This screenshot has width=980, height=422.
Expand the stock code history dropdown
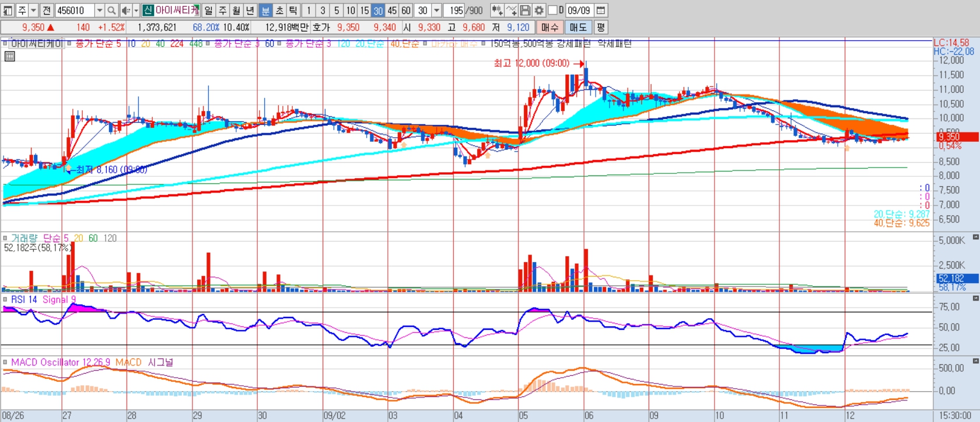pos(99,11)
